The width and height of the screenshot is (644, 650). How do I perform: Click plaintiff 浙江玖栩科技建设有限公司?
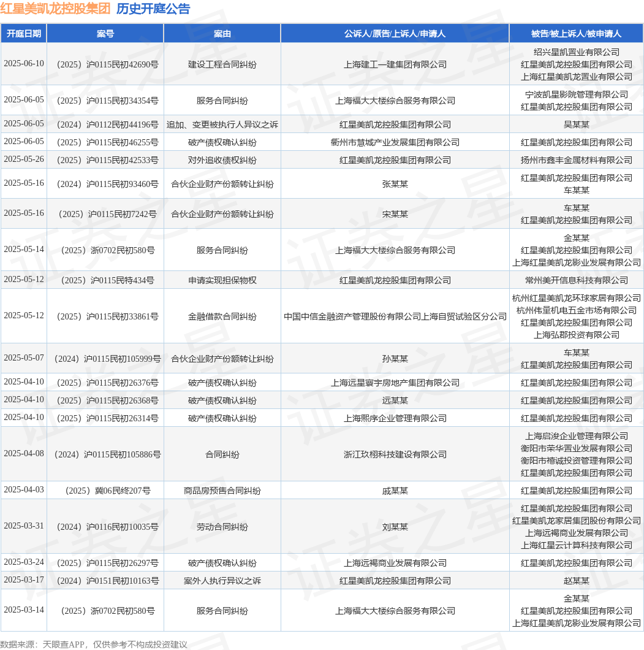coord(395,454)
